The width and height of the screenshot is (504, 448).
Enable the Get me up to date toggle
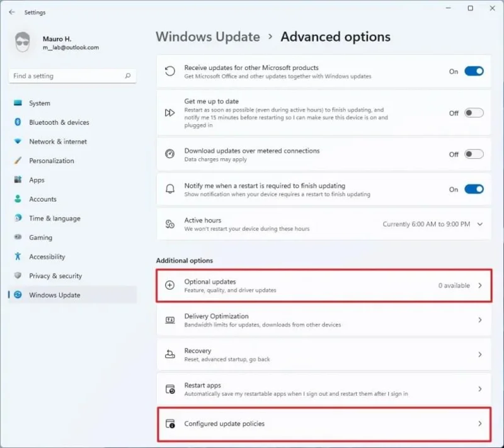coord(474,113)
